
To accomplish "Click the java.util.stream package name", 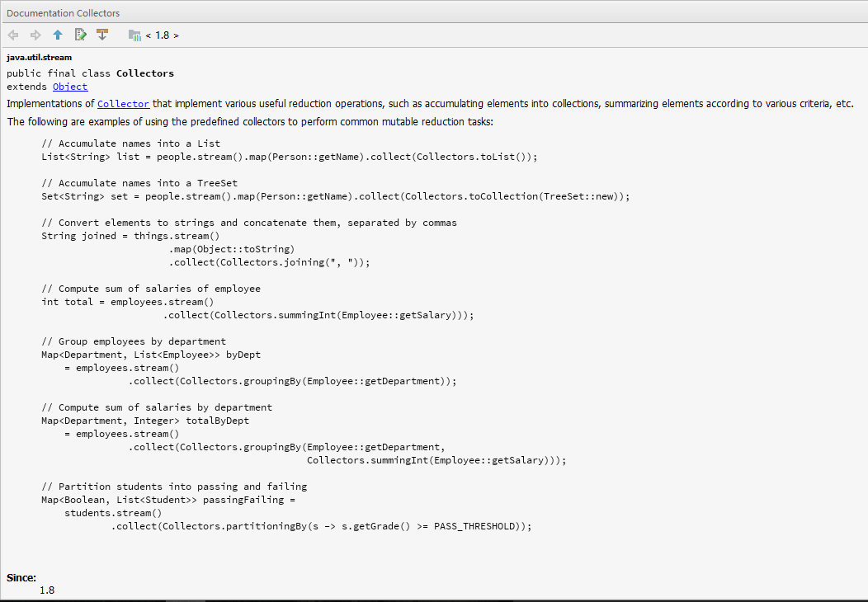I will [39, 57].
